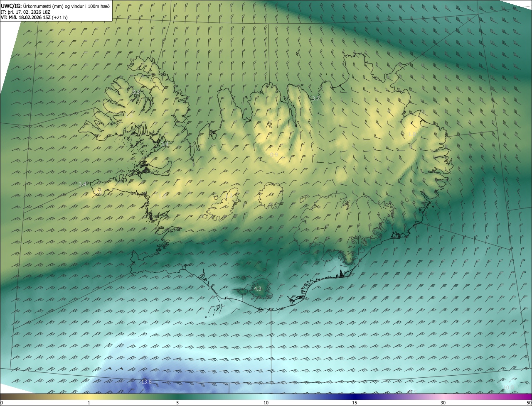This screenshot has height=406, width=532.
Task: Click the 13.8 precipitation value over the purple area
Action: [x=147, y=382]
